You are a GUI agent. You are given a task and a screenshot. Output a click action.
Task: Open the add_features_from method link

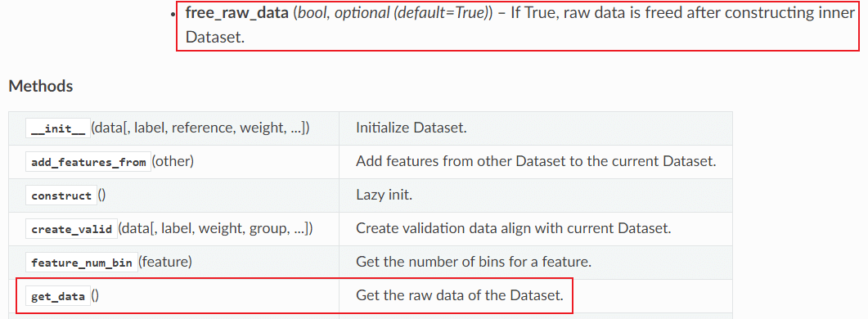88,162
